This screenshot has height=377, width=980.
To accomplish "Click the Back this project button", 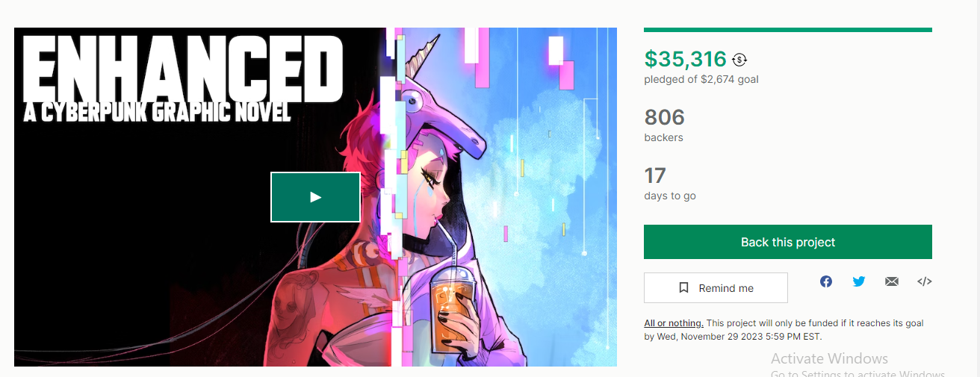I will click(x=788, y=242).
